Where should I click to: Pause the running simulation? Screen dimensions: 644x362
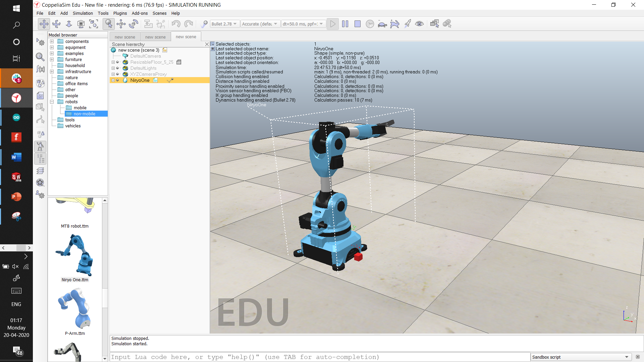click(345, 24)
